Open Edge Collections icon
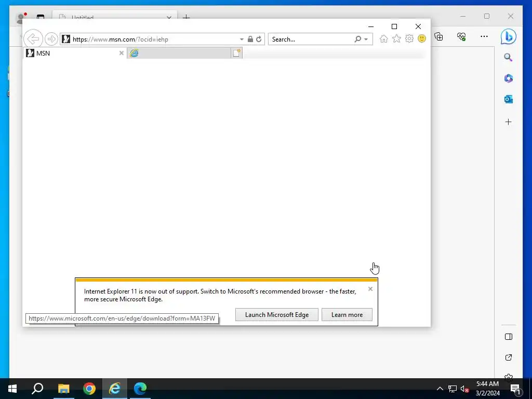Viewport: 532px width, 399px height. coord(439,37)
